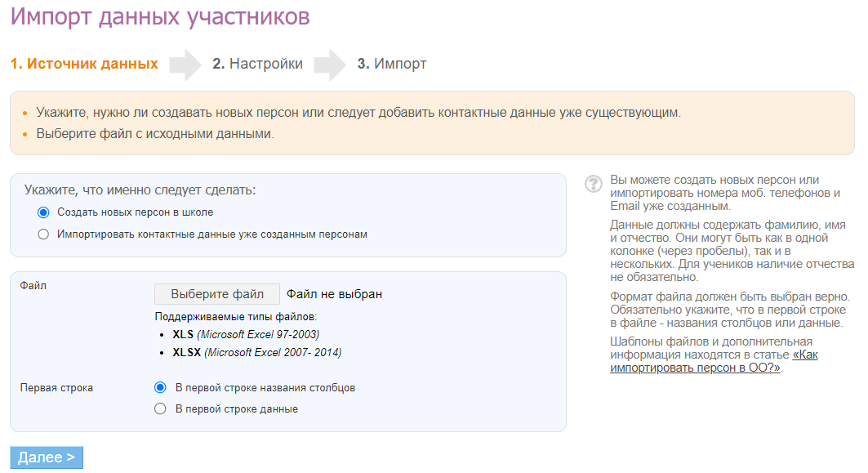Click the Файл не выбран status text

334,294
